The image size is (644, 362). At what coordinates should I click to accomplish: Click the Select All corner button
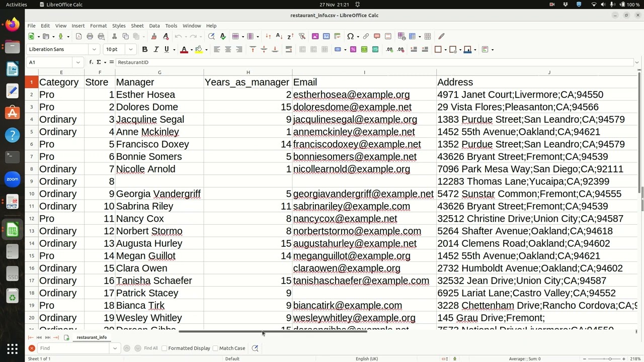tap(32, 72)
